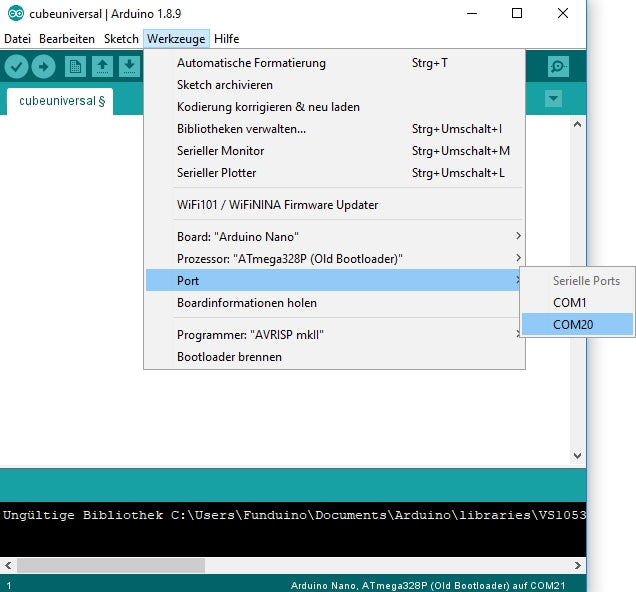Click the Verify sketch checkmark icon
Screen dimensions: 636x592
16,66
